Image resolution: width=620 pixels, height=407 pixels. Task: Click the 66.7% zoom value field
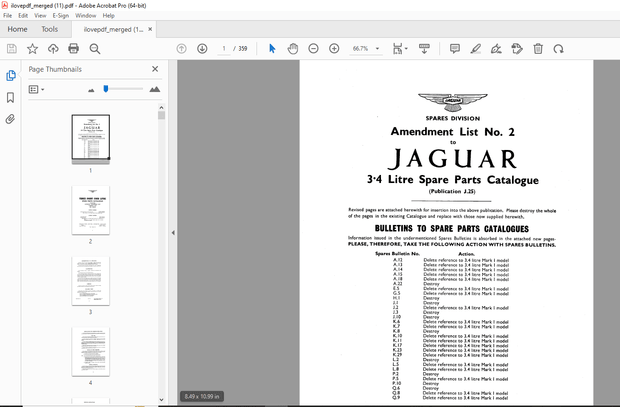[x=360, y=49]
